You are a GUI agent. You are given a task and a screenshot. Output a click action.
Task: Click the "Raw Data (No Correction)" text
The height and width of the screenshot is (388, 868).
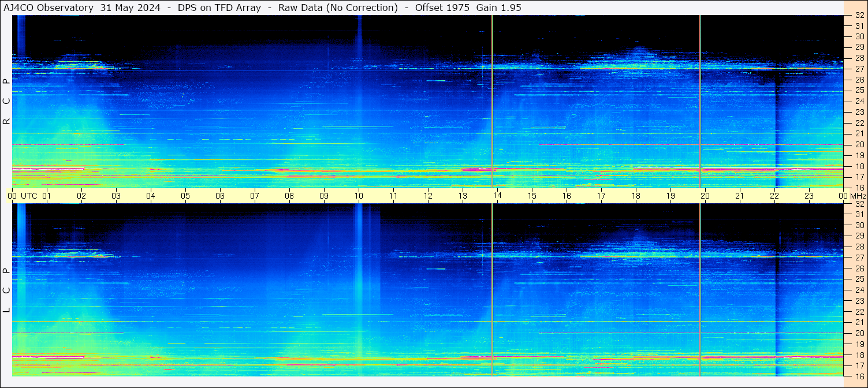[x=338, y=8]
